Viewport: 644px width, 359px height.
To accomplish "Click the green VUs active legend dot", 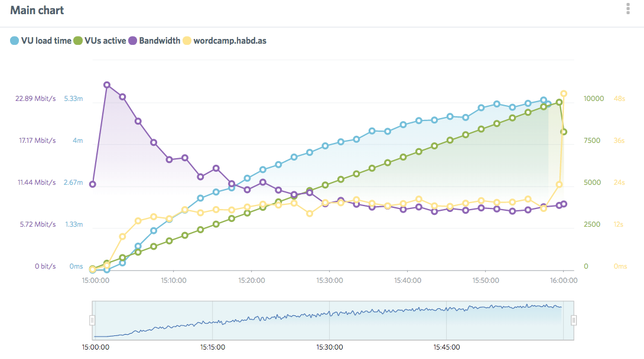I will tap(77, 41).
